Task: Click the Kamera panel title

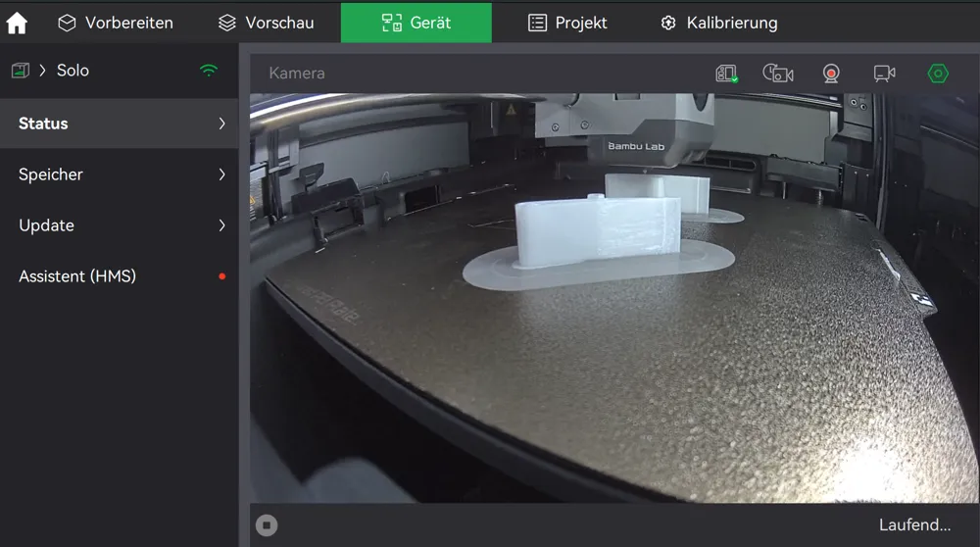Action: click(x=297, y=74)
